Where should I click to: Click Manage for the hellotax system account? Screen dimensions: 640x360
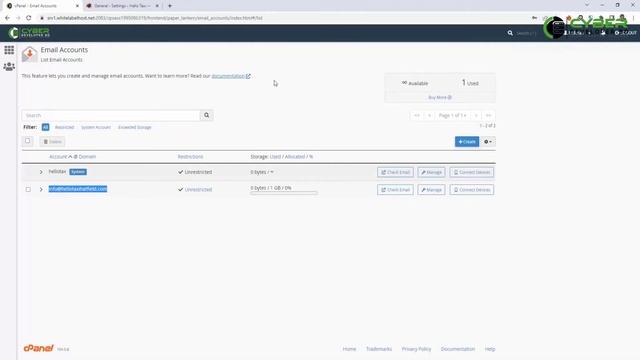pos(431,172)
